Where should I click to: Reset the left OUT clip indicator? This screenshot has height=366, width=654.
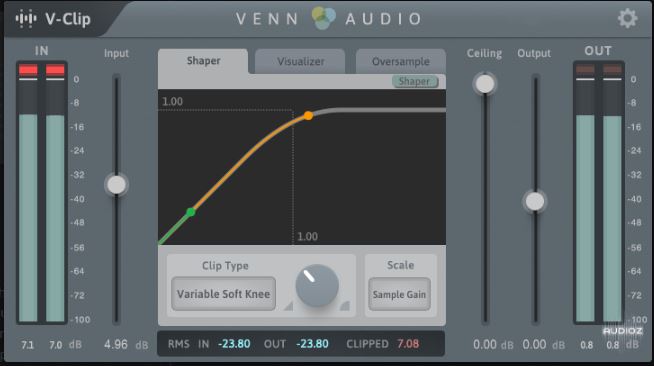(585, 69)
